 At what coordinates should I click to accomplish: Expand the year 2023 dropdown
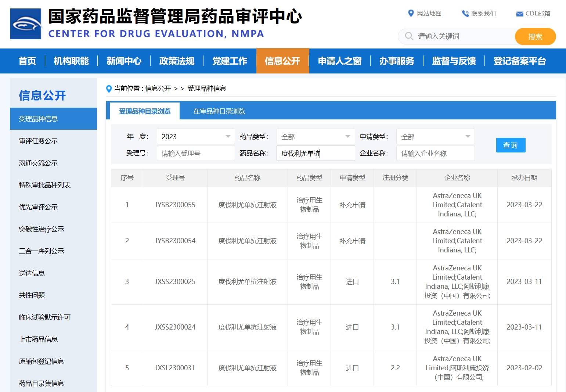tap(195, 137)
